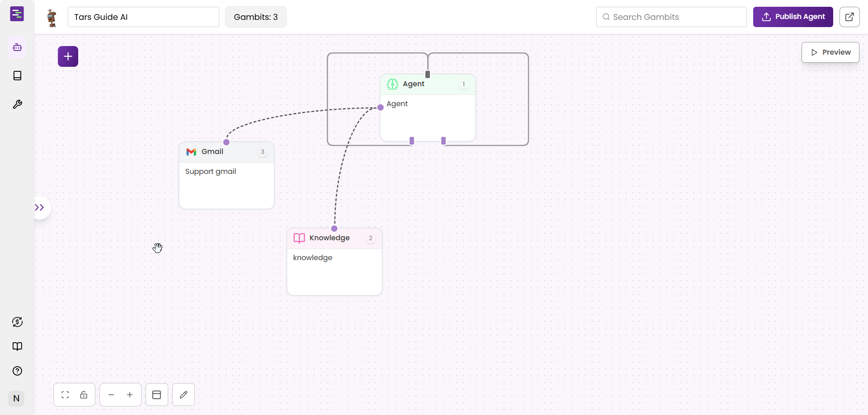Expand the left panel with double arrows
The width and height of the screenshot is (868, 415).
click(40, 207)
